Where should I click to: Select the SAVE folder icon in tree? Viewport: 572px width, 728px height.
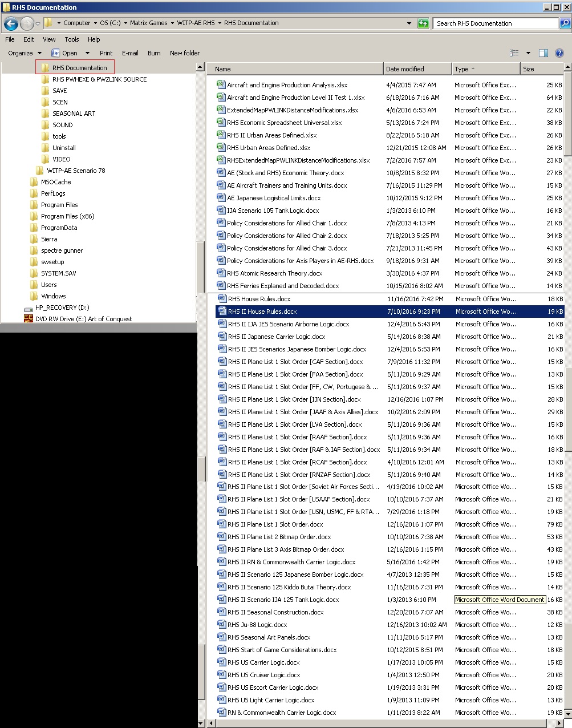click(46, 91)
